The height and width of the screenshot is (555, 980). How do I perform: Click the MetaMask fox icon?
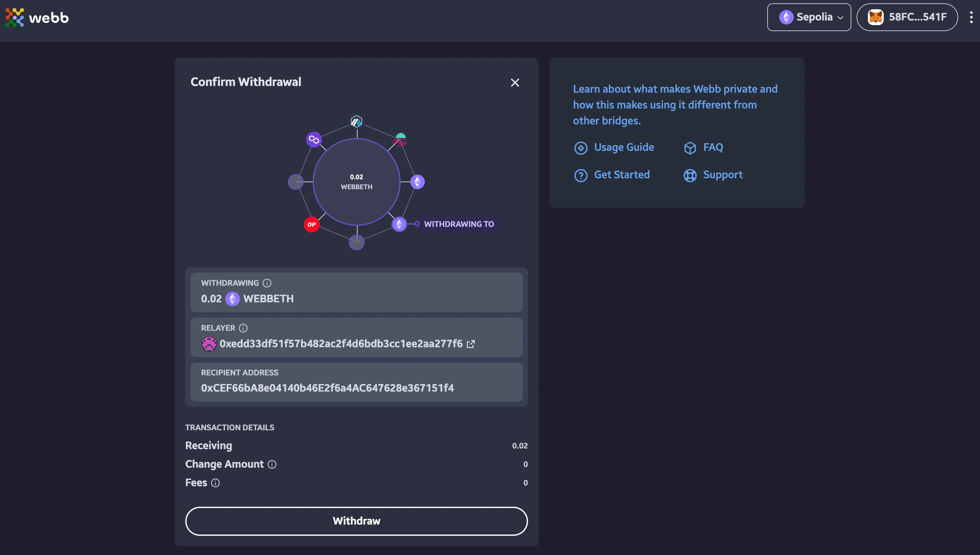coord(875,17)
